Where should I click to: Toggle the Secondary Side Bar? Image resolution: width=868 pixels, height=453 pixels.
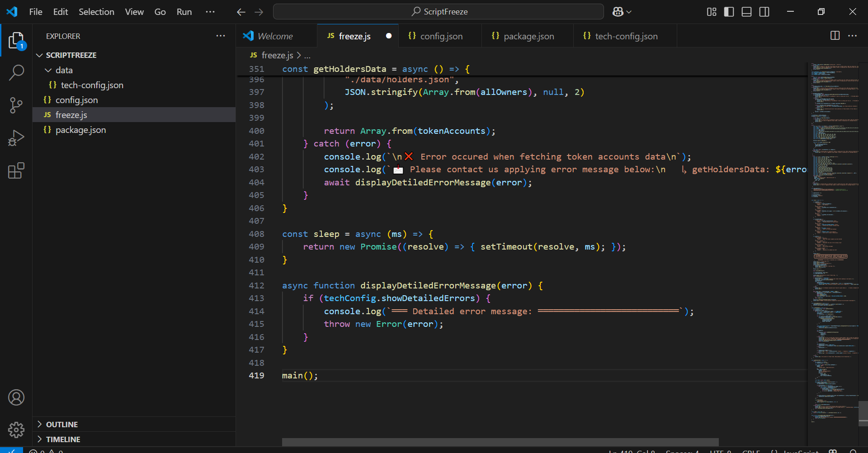pyautogui.click(x=764, y=12)
